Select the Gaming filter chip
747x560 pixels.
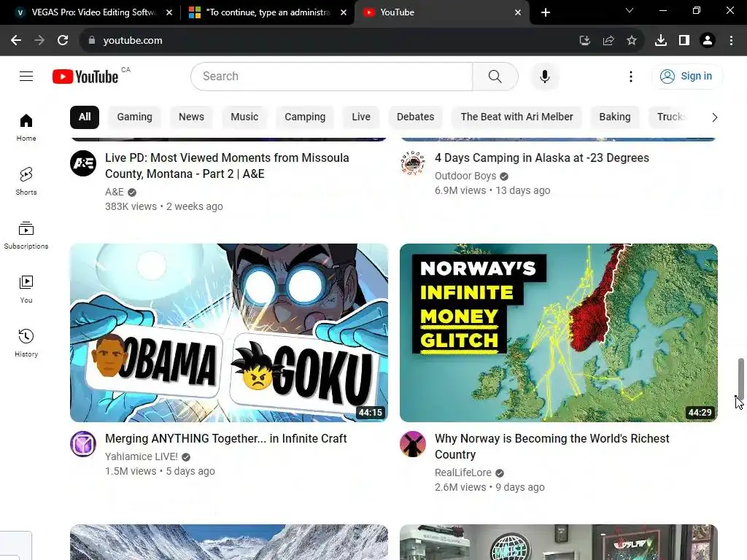pyautogui.click(x=134, y=117)
